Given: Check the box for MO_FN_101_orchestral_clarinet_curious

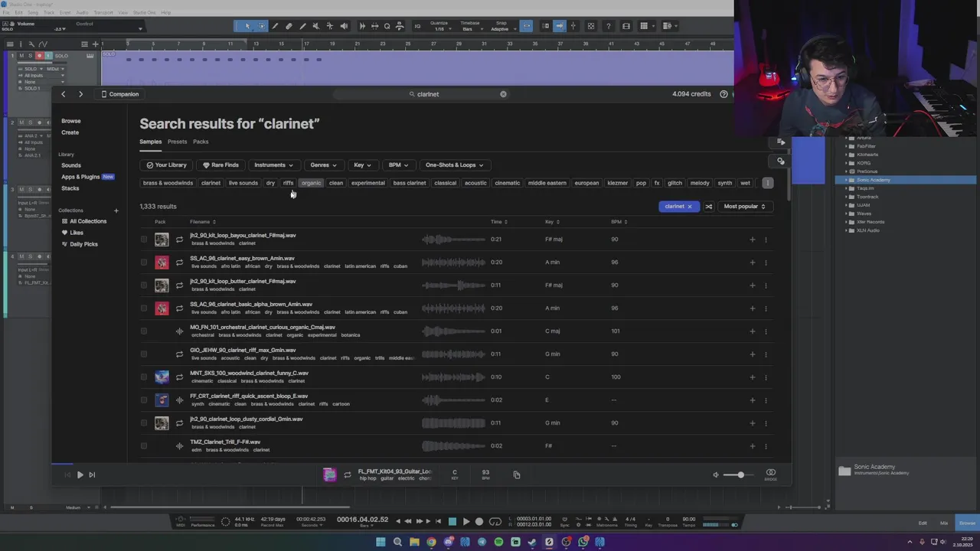Looking at the screenshot, I should click(144, 331).
